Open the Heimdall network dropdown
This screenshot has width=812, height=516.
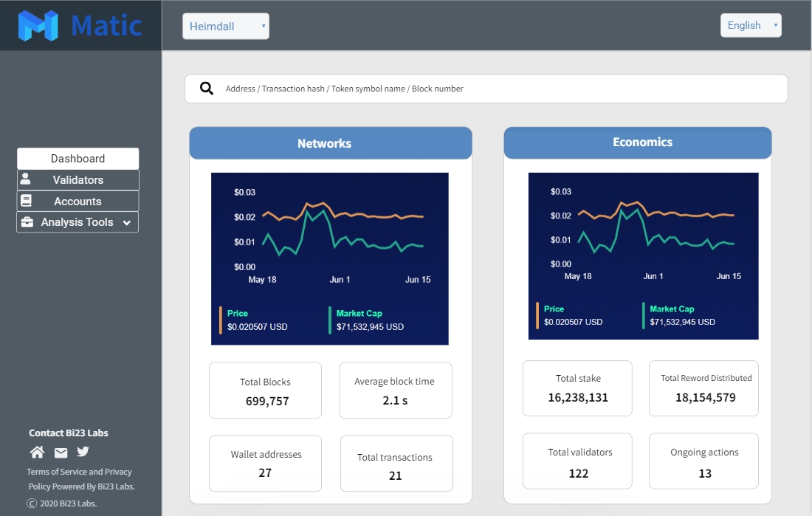(226, 27)
